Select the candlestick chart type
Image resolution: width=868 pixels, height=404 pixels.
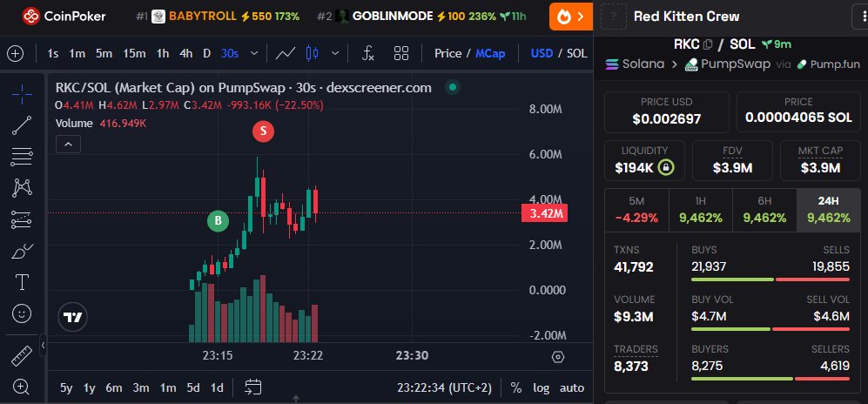pos(313,54)
